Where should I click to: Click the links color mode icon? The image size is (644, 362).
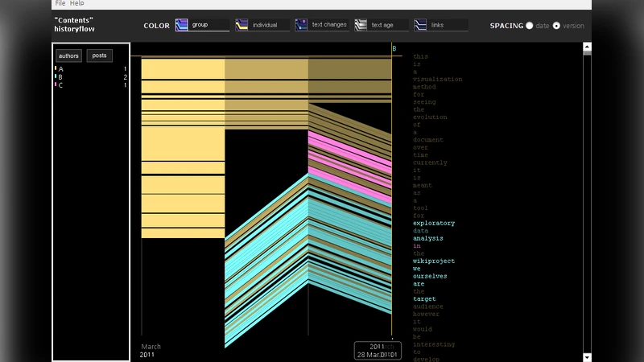(x=421, y=25)
